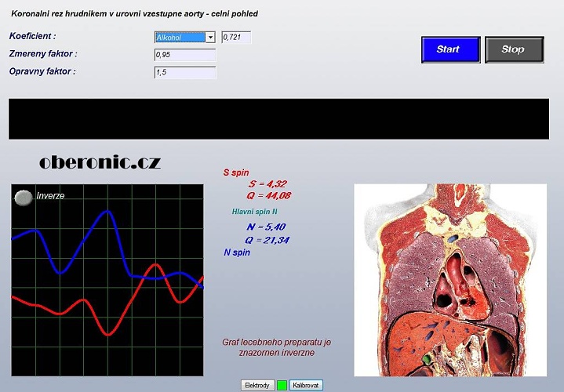This screenshot has height=392, width=564.
Task: Click the Zmereny faktor input field
Action: (x=185, y=55)
